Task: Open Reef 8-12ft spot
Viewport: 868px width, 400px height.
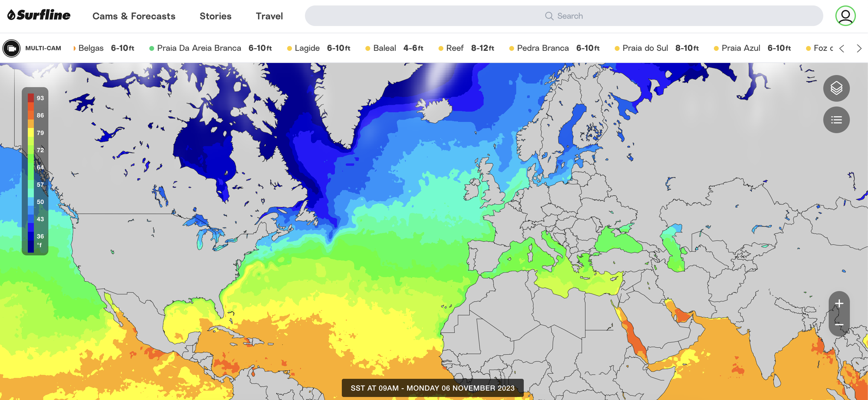Action: point(466,48)
